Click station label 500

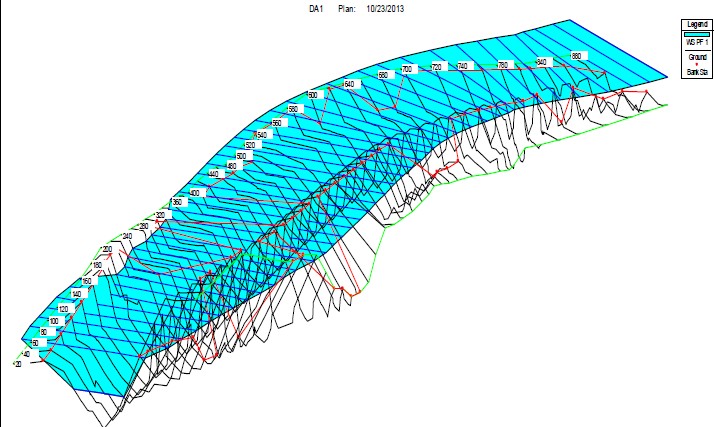click(x=240, y=157)
